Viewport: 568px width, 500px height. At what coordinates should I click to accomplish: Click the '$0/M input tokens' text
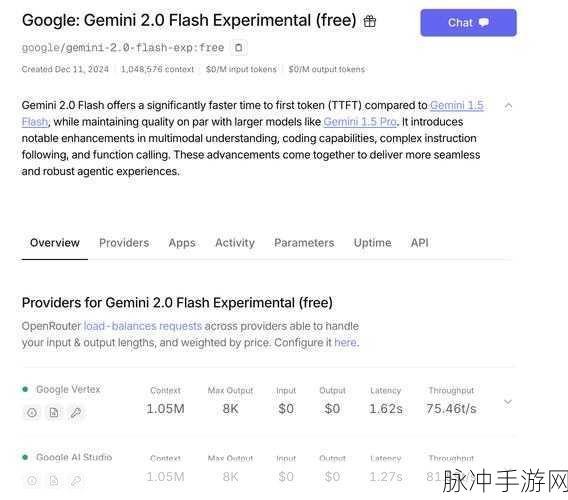[x=241, y=69]
